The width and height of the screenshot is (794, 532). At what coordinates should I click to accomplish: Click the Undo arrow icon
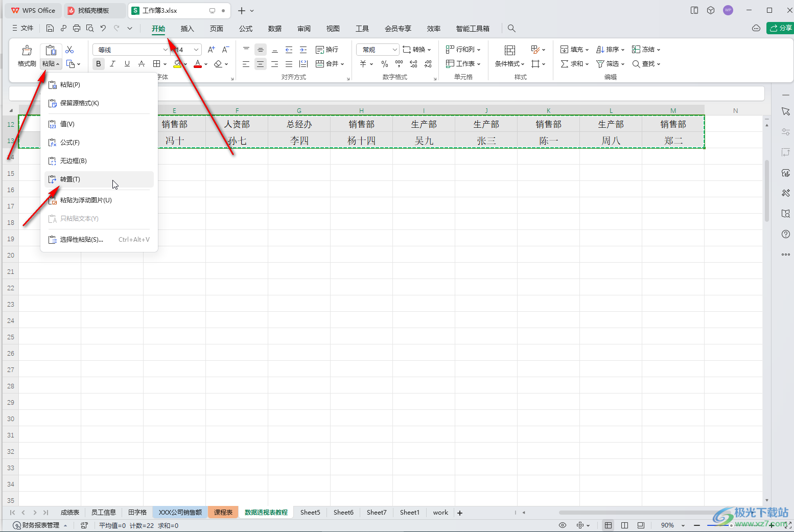(x=103, y=28)
